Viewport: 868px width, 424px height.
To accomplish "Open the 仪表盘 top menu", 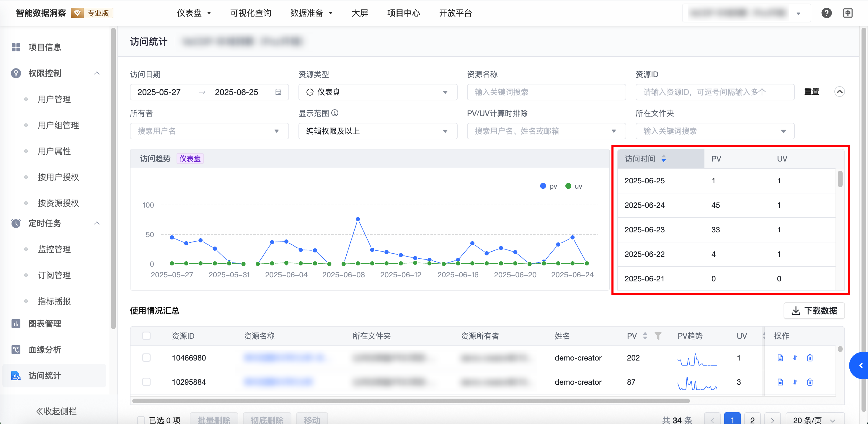I will coord(194,13).
